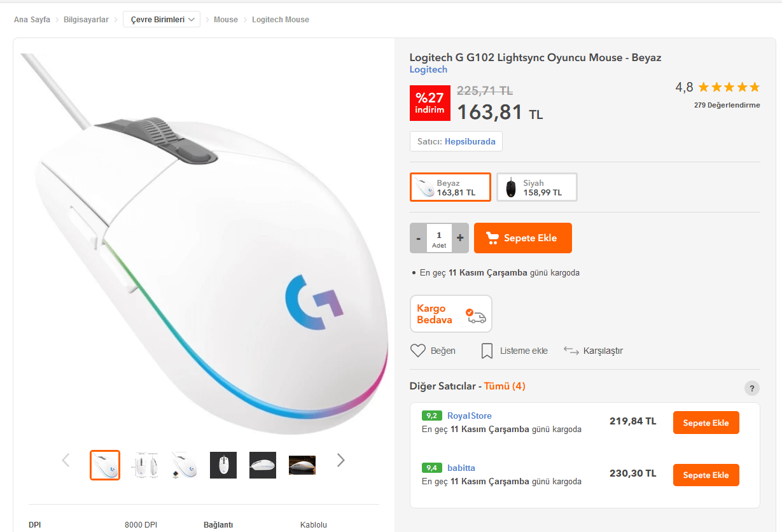Select the black background mouse thumbnail
782x532 pixels.
(223, 465)
